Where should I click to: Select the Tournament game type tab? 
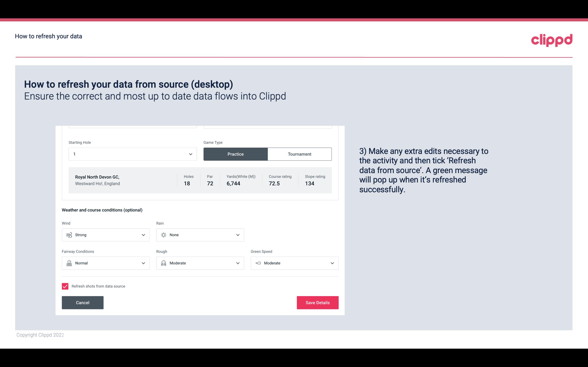click(299, 154)
